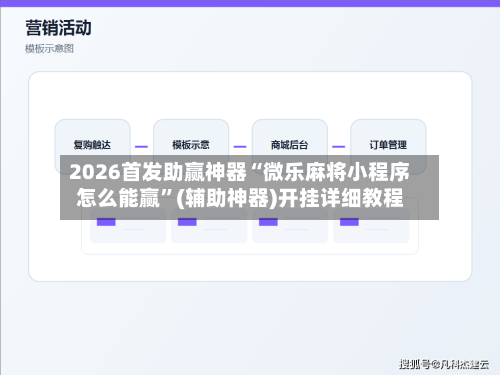Click the 营销活动 page title
Image resolution: width=500 pixels, height=375 pixels.
tap(58, 28)
